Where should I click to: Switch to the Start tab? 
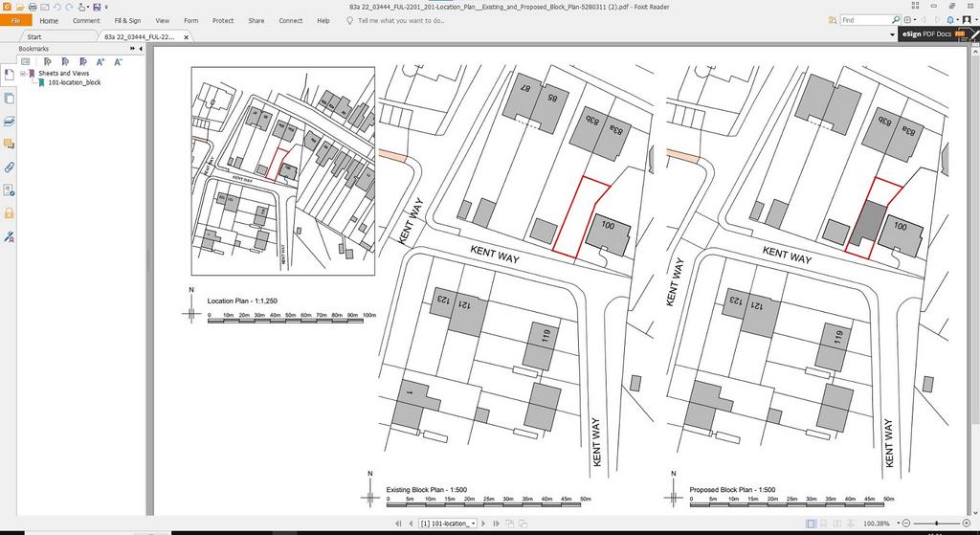click(x=34, y=37)
